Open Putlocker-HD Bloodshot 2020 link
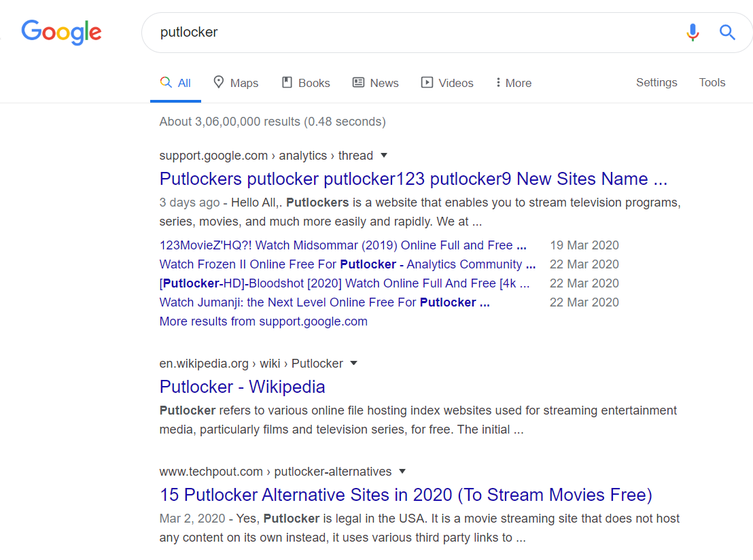The image size is (753, 560). [345, 283]
